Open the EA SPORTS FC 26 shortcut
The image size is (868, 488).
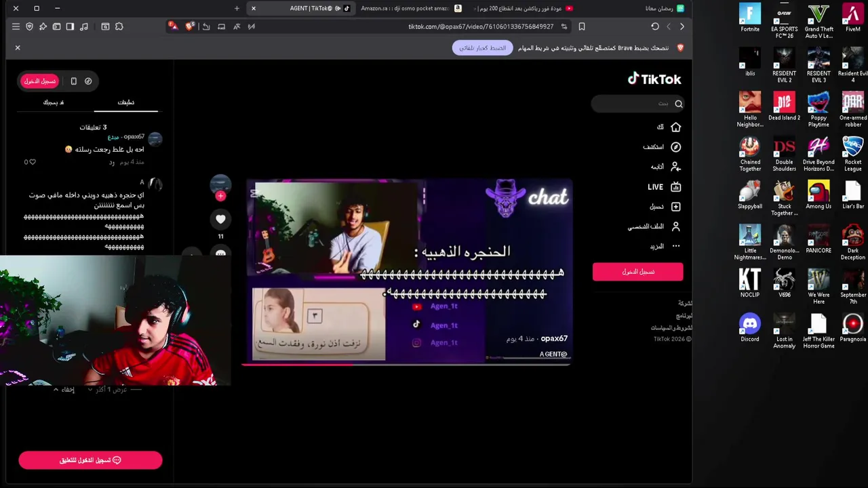pos(785,21)
